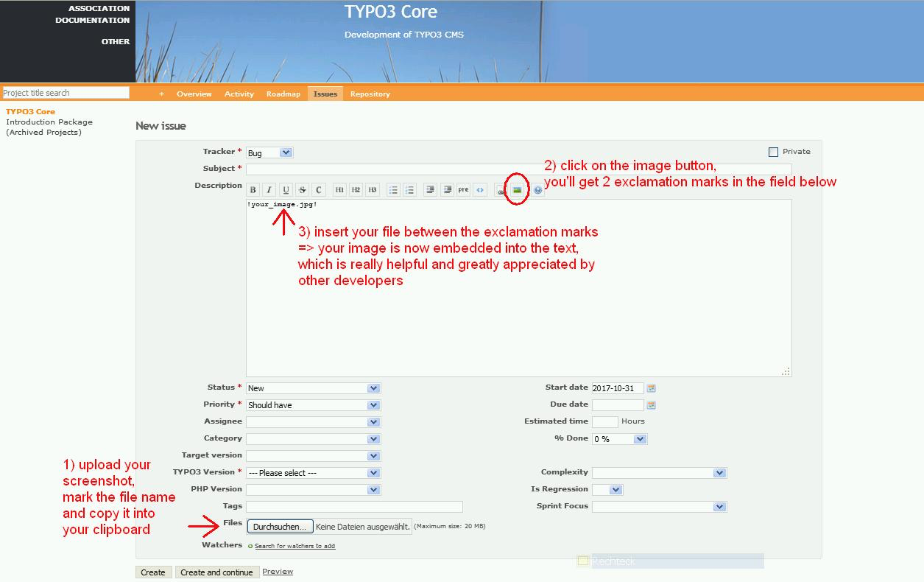Screen dimensions: 924x582
Task: Expand the Priority dropdown
Action: [313, 404]
